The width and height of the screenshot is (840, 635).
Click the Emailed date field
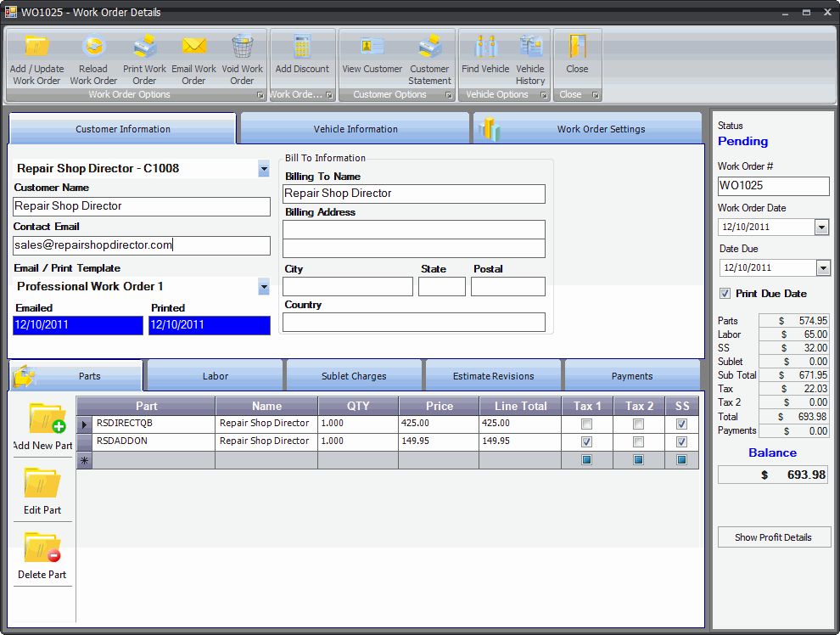point(78,325)
